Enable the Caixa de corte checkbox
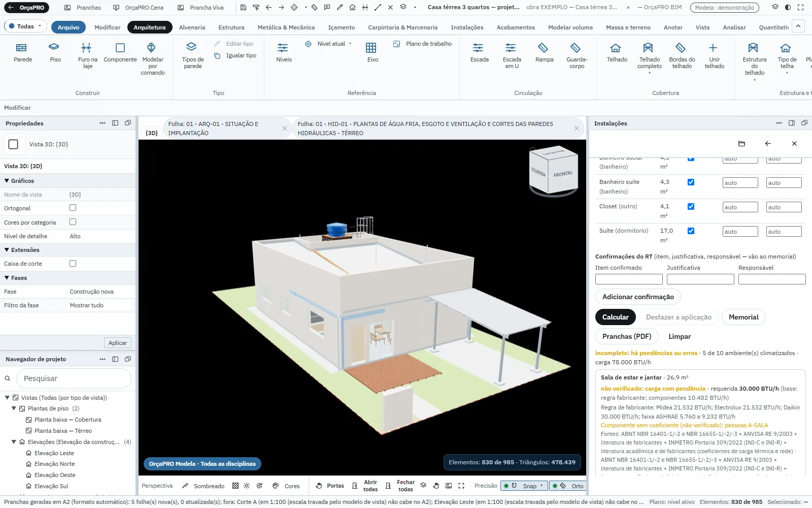 [x=73, y=264]
